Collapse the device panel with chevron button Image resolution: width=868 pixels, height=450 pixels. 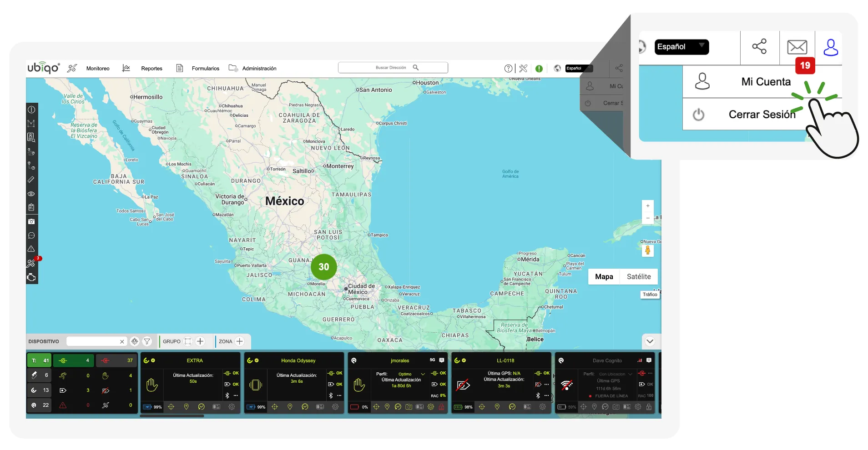click(x=650, y=341)
